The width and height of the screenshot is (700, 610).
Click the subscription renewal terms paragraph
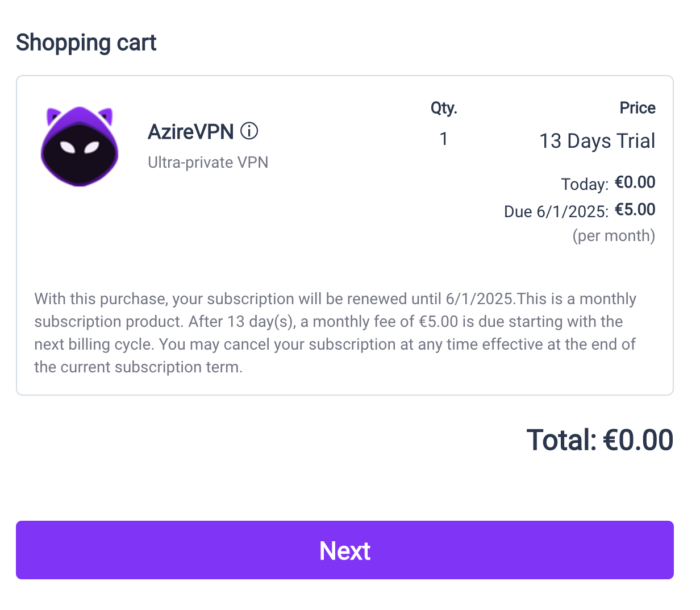tap(335, 333)
